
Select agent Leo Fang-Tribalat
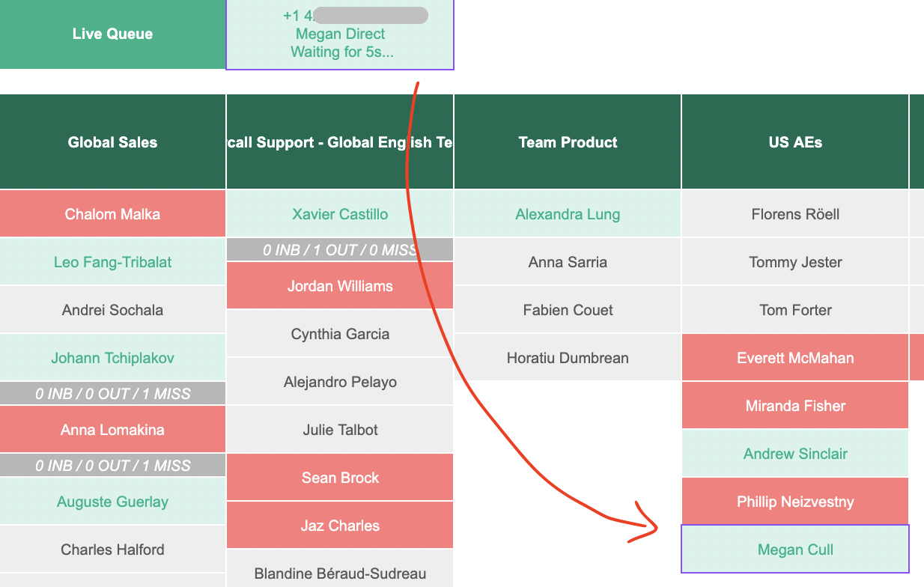point(112,261)
